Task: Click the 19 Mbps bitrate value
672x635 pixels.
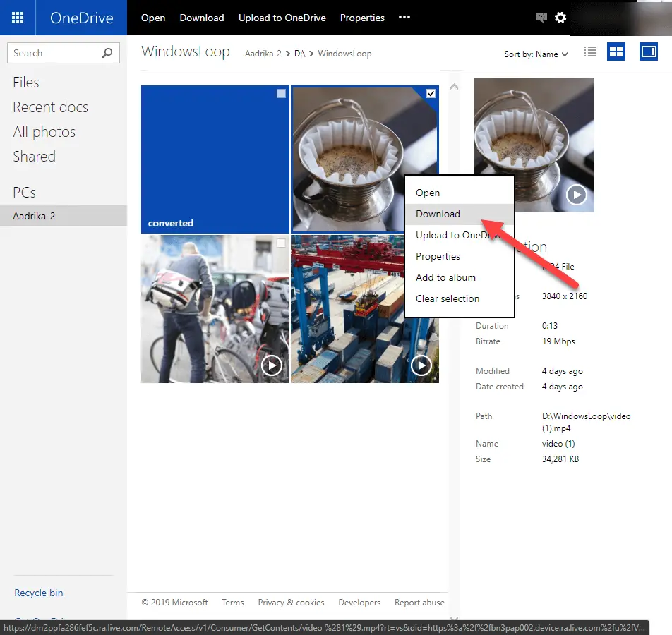Action: coord(558,341)
